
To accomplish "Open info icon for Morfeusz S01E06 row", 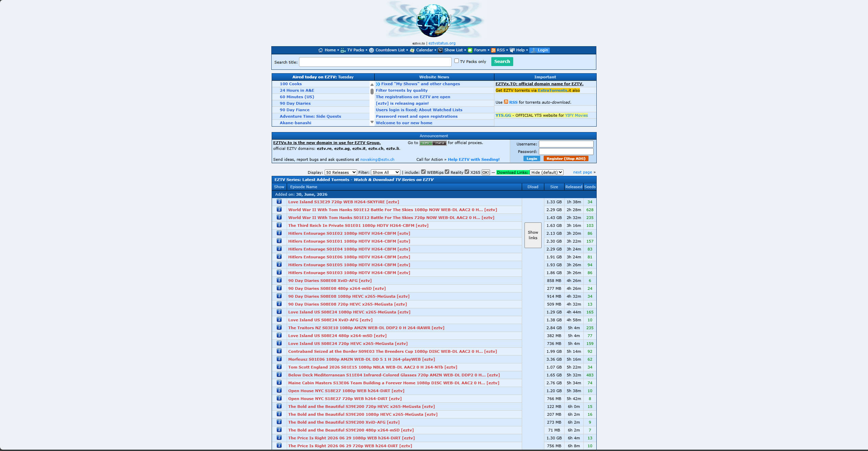I will tap(279, 359).
